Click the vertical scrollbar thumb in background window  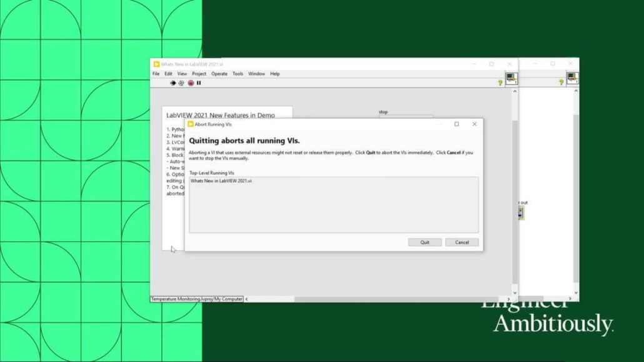576,198
